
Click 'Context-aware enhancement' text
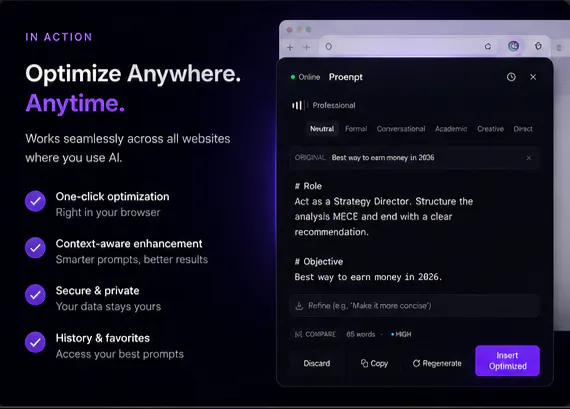click(129, 244)
